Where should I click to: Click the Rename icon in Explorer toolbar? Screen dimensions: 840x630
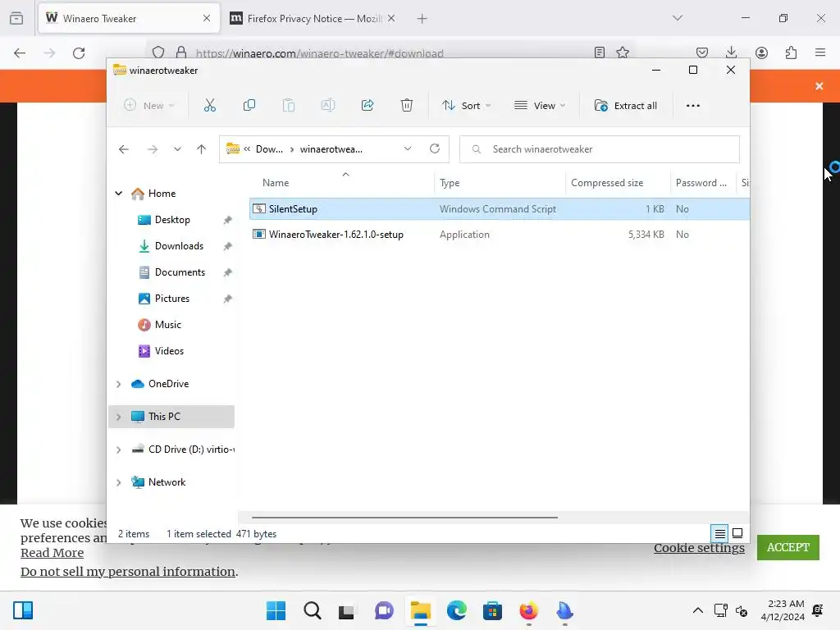[x=328, y=106]
